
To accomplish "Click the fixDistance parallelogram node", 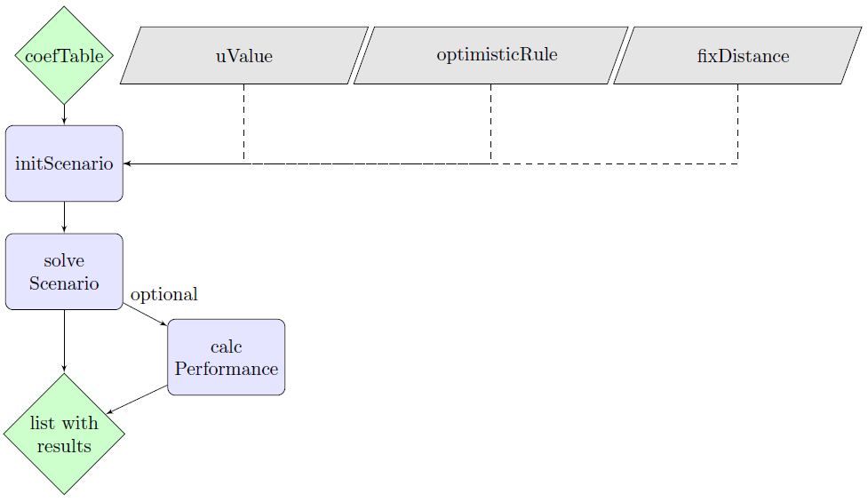I will (737, 56).
